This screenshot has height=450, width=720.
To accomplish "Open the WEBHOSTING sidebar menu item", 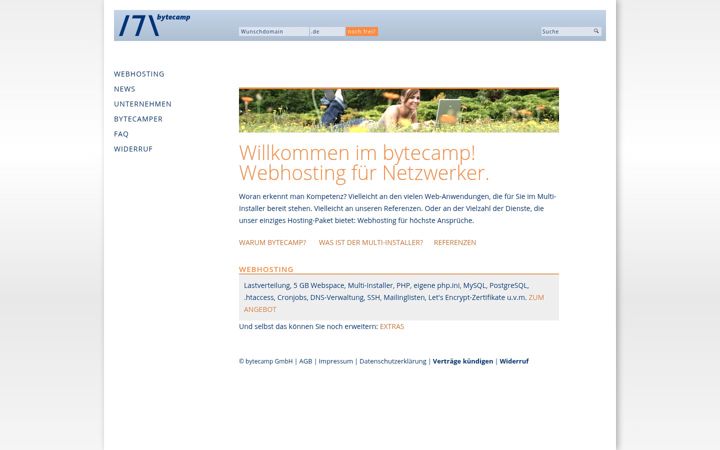I will [139, 74].
